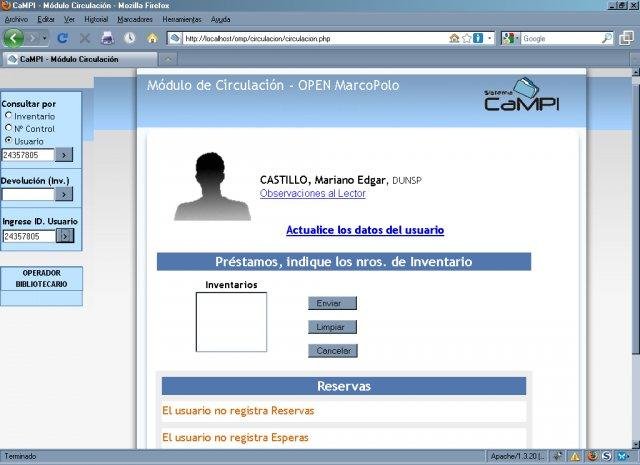Open the Google search engine selector
Screen dimensions: 640x465
click(x=510, y=38)
